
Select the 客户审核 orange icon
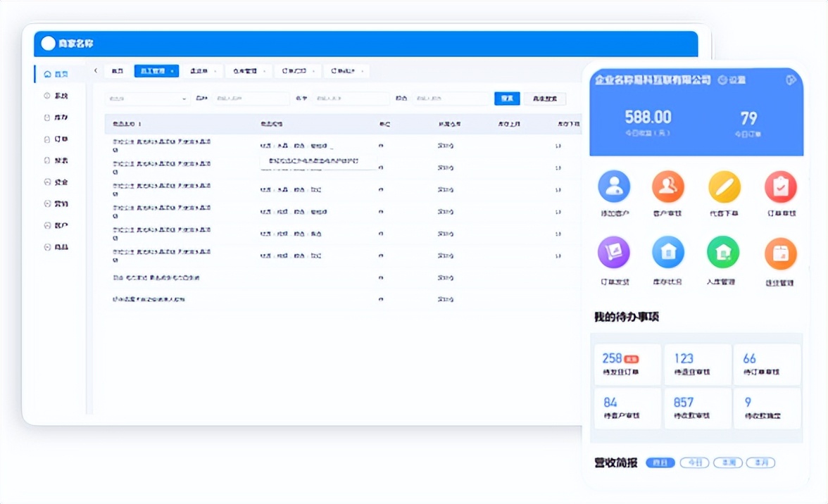pos(667,186)
